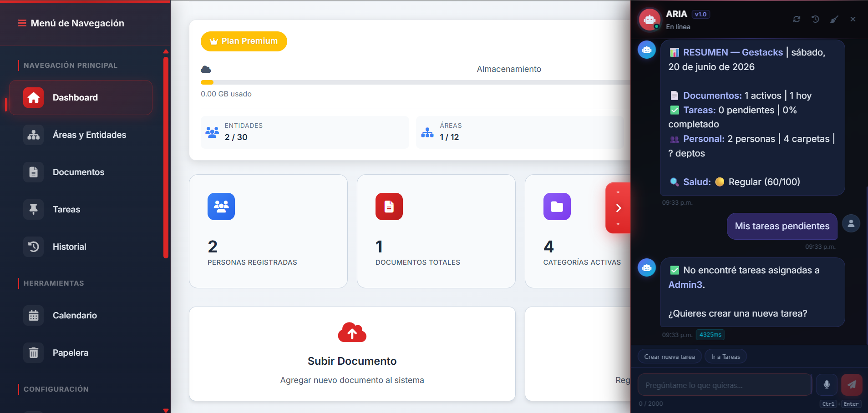Click the red sidebar scrollbar thumb
This screenshot has height=413, width=868.
(x=166, y=157)
